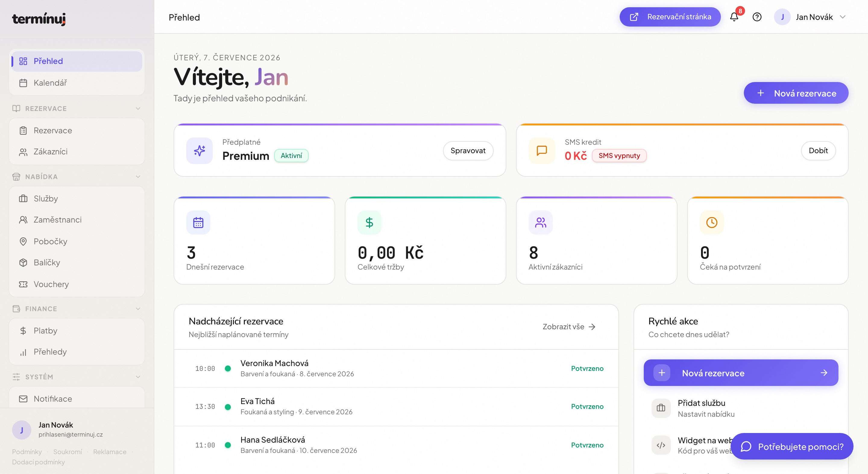Viewport: 868px width, 474px height.
Task: Open Podmínky footer link
Action: (27, 452)
